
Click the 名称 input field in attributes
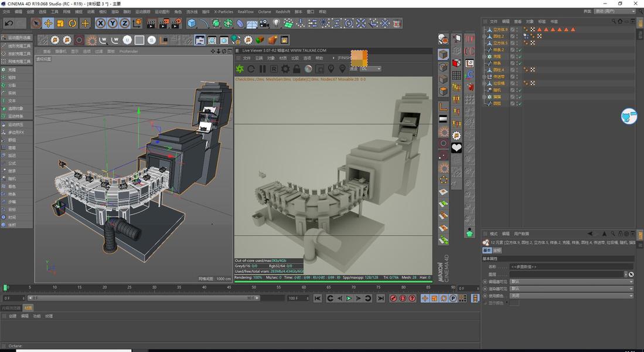571,267
